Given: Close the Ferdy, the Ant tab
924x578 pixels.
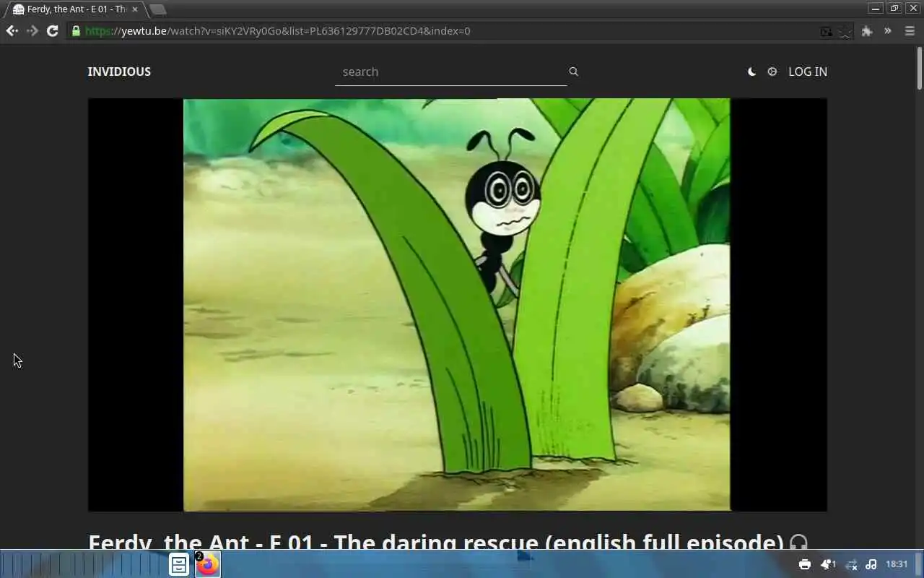Looking at the screenshot, I should 134,9.
